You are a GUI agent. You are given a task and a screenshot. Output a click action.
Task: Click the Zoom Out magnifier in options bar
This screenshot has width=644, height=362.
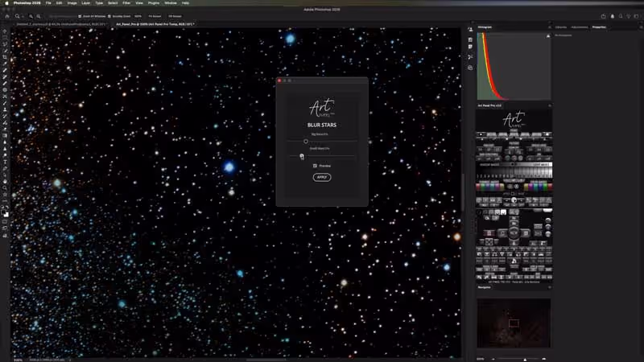pyautogui.click(x=38, y=16)
